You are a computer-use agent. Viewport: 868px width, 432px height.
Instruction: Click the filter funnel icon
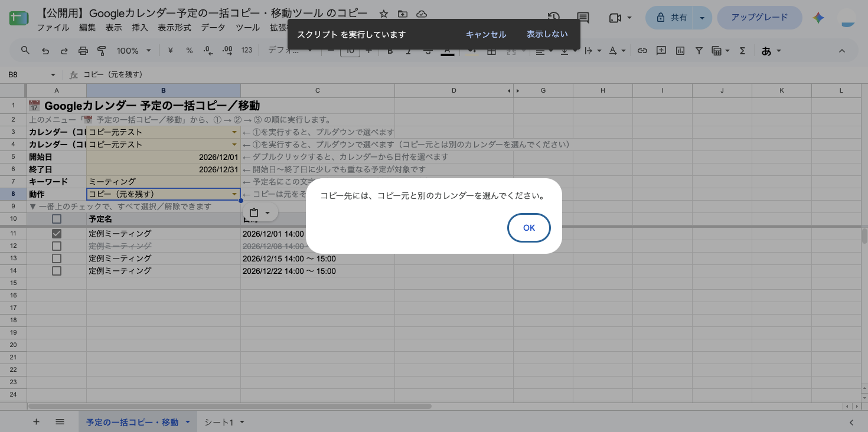699,51
